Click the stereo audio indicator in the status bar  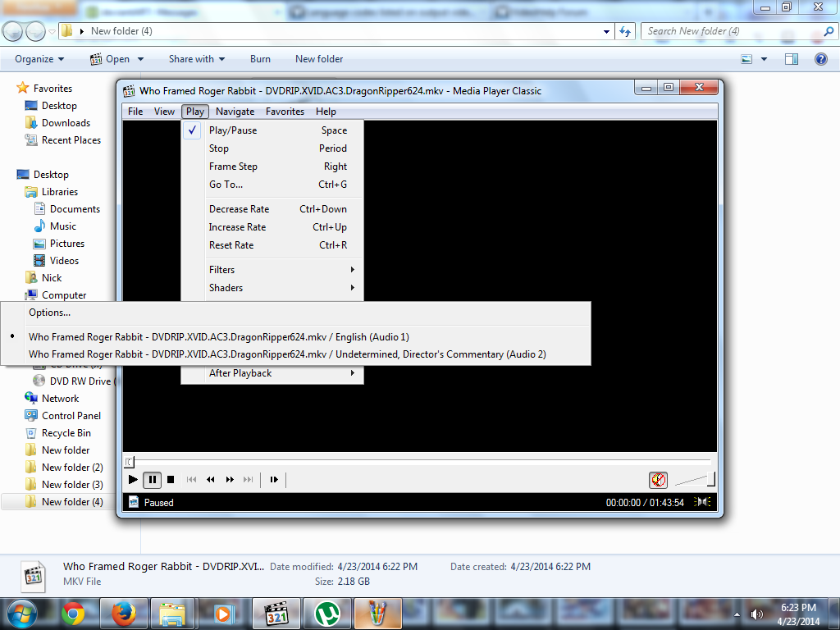pos(702,502)
